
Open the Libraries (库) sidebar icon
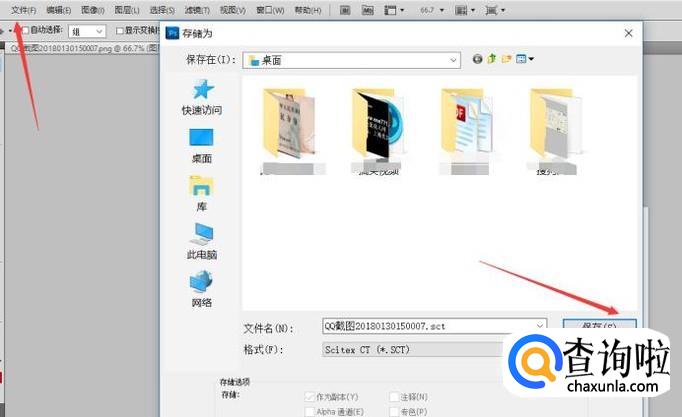point(202,186)
